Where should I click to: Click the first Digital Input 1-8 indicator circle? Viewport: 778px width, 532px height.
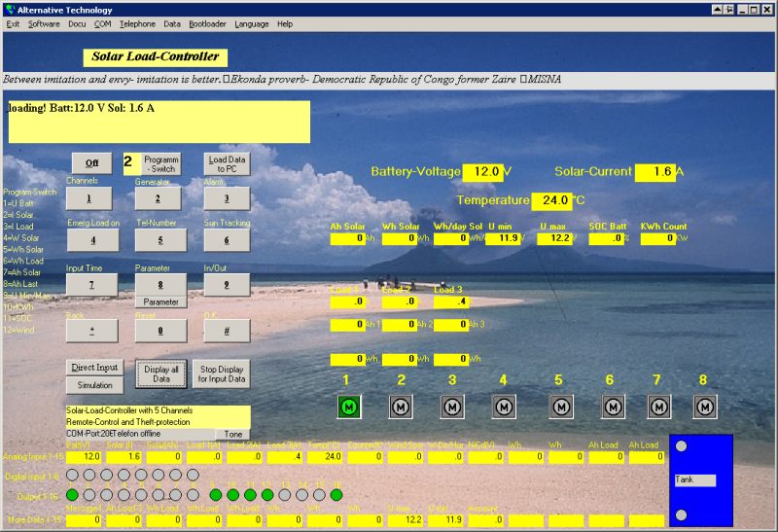(72, 475)
